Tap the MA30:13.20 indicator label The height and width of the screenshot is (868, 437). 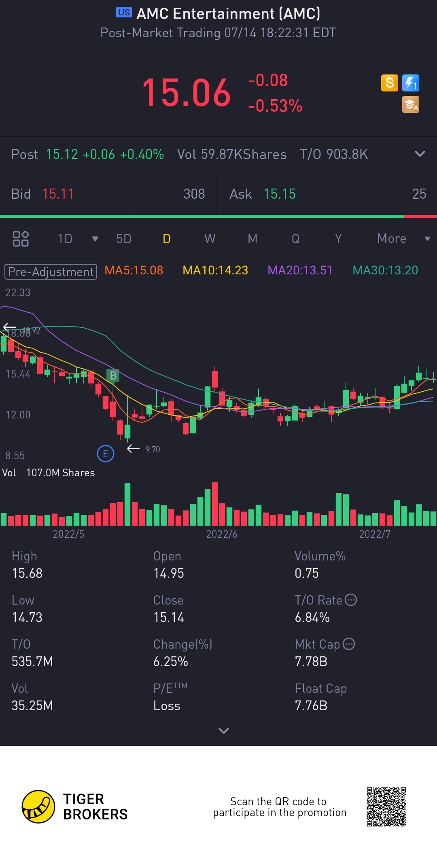(x=385, y=270)
